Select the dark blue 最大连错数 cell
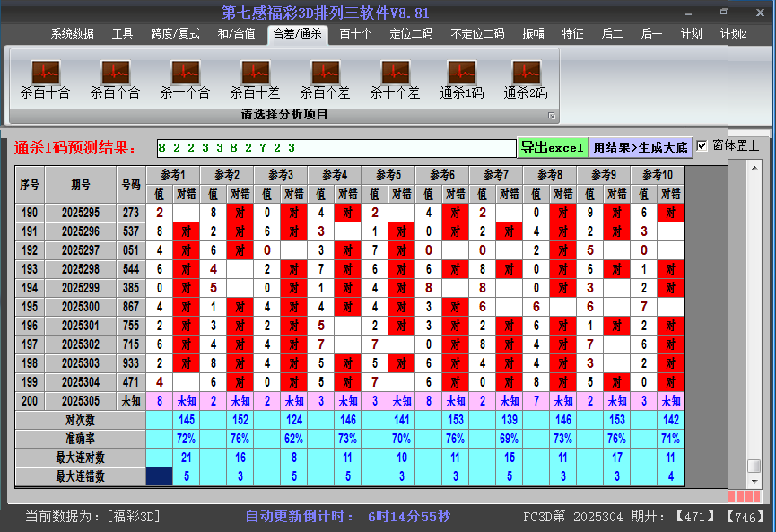The image size is (776, 532). (x=159, y=476)
